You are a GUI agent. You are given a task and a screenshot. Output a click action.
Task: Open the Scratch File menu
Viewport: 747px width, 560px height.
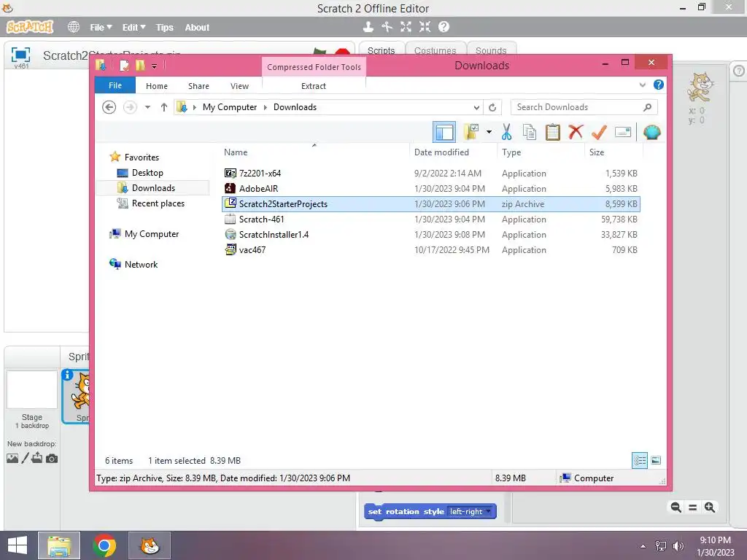tap(101, 27)
